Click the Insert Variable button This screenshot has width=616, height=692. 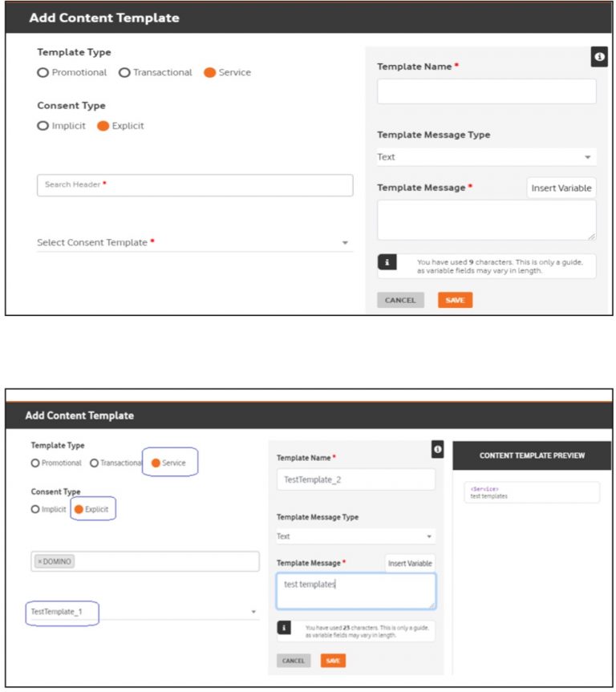562,188
